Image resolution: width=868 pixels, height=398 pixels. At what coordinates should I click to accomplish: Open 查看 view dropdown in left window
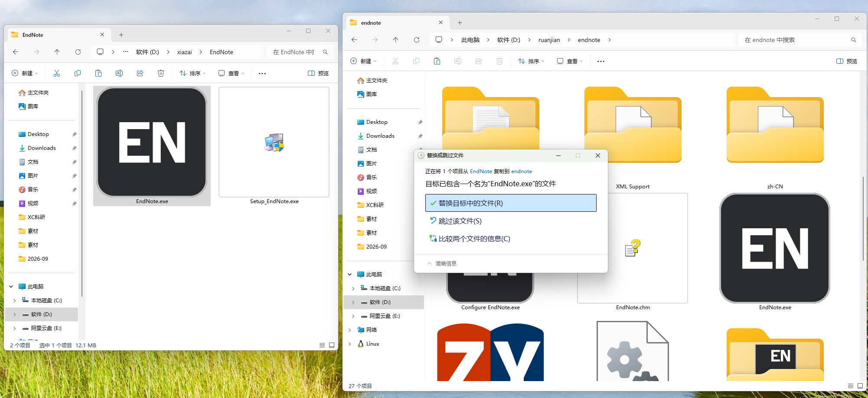[232, 73]
